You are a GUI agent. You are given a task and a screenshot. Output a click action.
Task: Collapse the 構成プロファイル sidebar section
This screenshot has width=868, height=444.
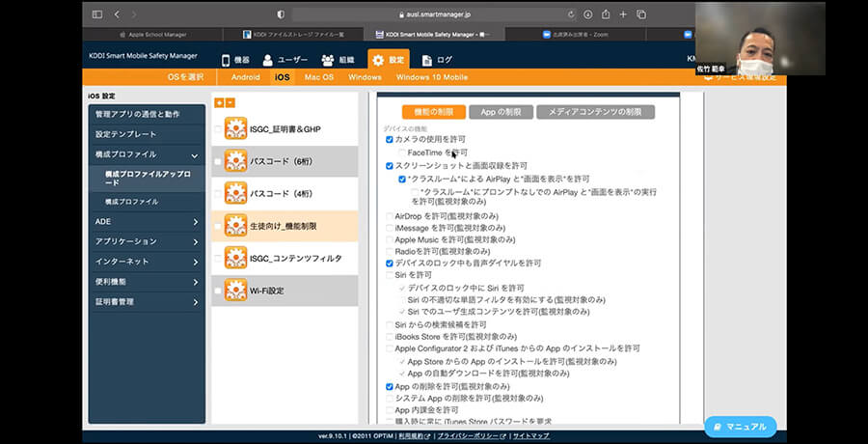click(195, 154)
